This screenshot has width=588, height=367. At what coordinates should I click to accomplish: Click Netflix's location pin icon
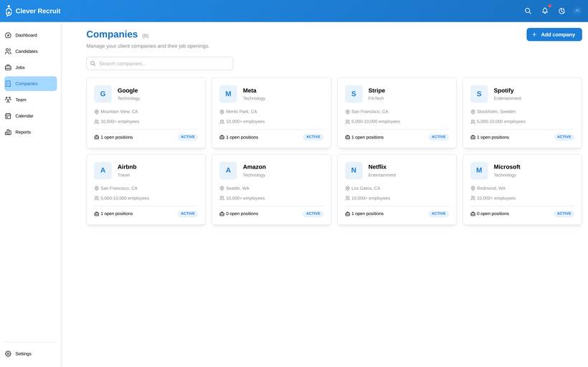(347, 189)
